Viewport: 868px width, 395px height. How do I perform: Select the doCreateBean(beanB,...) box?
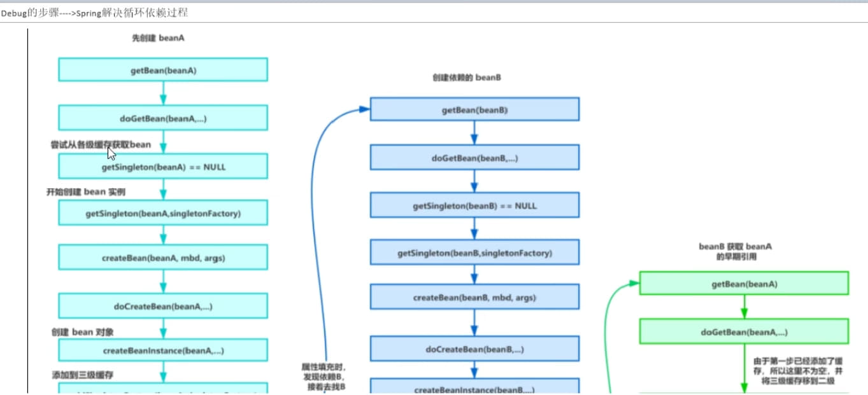[x=474, y=349]
